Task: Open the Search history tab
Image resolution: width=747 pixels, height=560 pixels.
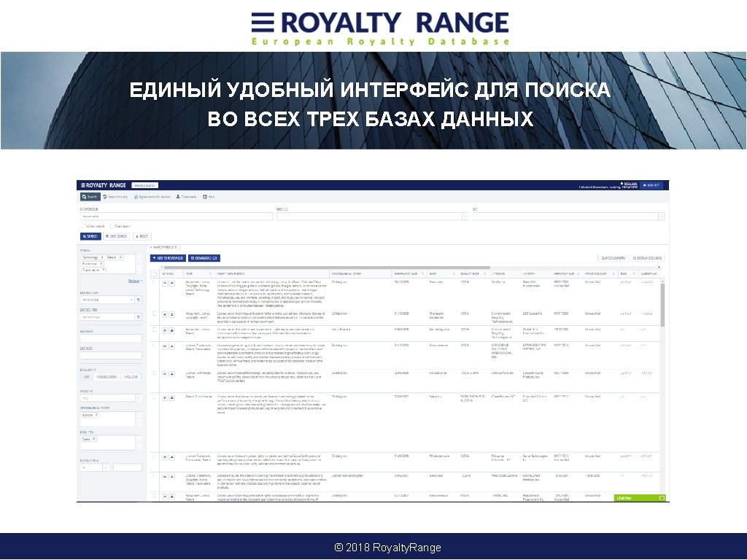Action: tap(115, 197)
